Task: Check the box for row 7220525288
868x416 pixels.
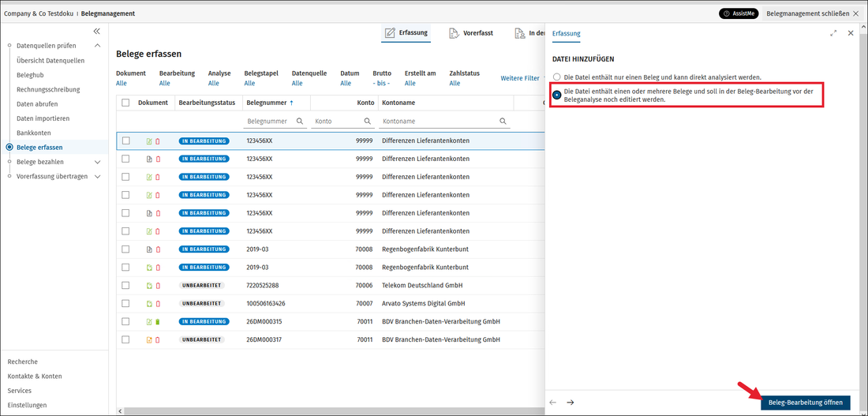Action: pos(125,285)
